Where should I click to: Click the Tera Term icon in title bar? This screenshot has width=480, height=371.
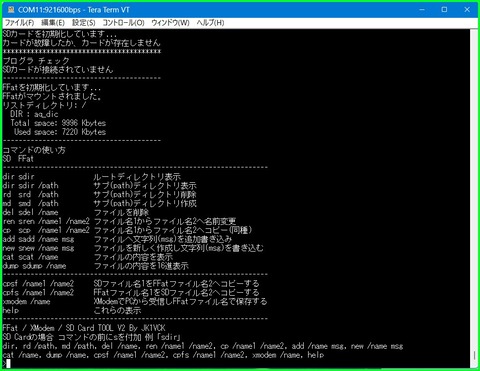(x=11, y=10)
